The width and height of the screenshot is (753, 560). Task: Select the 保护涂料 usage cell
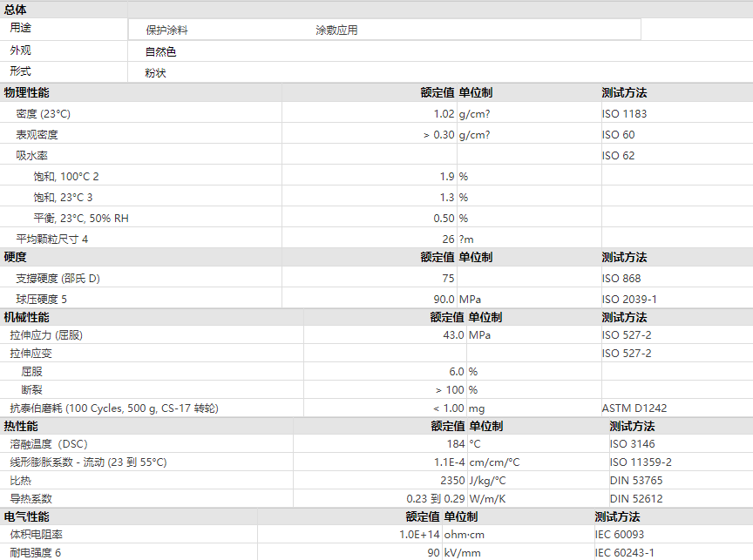[x=167, y=30]
